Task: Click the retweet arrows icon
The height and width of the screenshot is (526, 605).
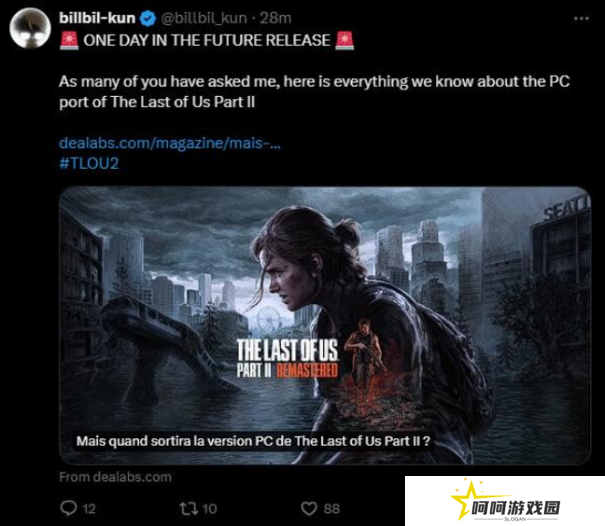Action: click(x=189, y=508)
